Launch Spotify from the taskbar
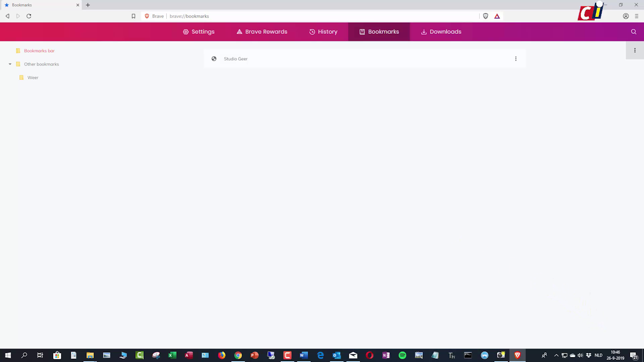 click(402, 355)
